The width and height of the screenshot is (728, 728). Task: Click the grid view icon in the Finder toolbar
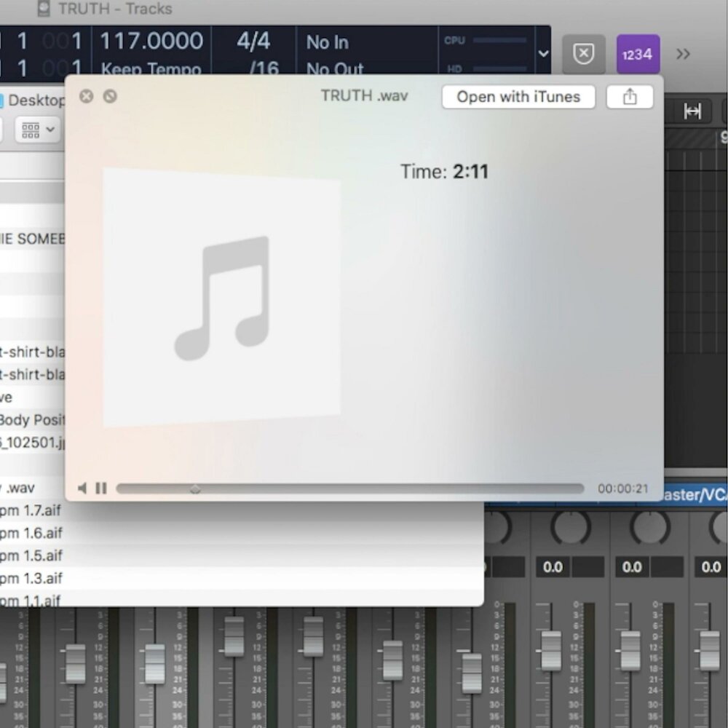[31, 130]
